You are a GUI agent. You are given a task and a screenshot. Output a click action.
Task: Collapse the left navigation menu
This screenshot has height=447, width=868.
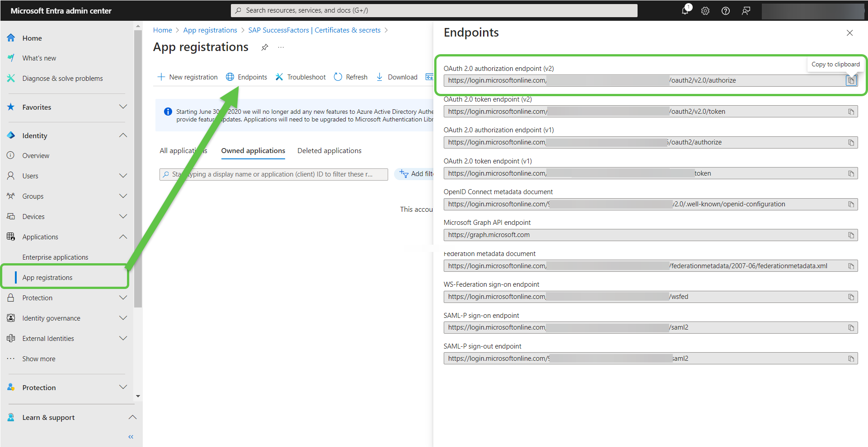pos(131,437)
